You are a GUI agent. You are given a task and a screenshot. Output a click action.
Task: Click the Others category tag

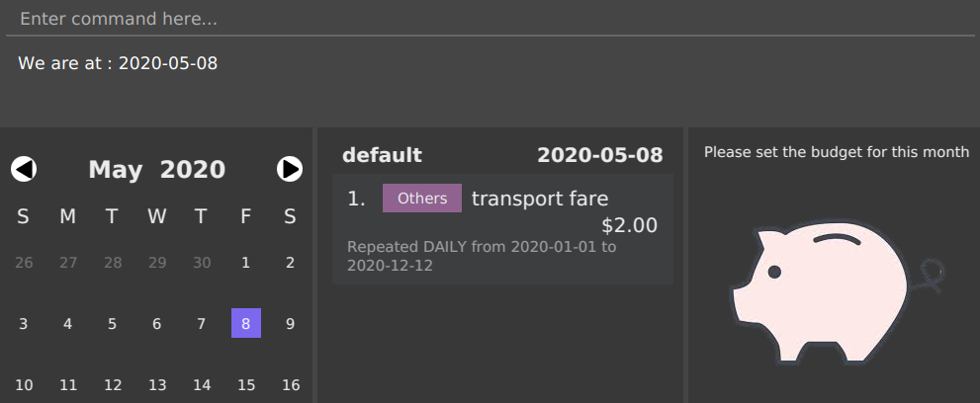(422, 199)
